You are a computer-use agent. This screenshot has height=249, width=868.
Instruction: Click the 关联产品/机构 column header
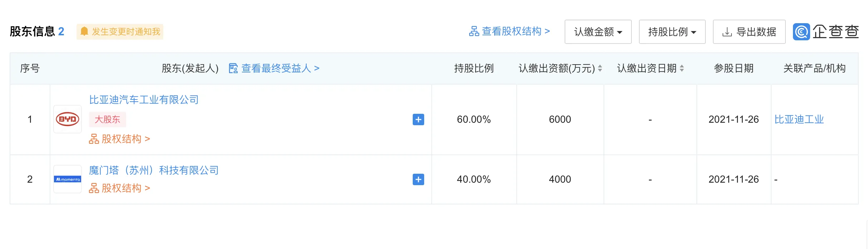coord(814,68)
